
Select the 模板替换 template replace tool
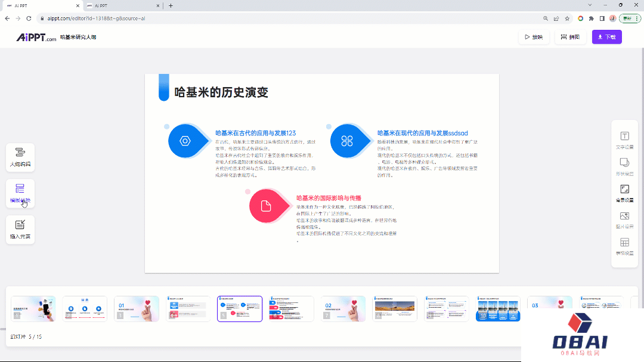point(20,193)
